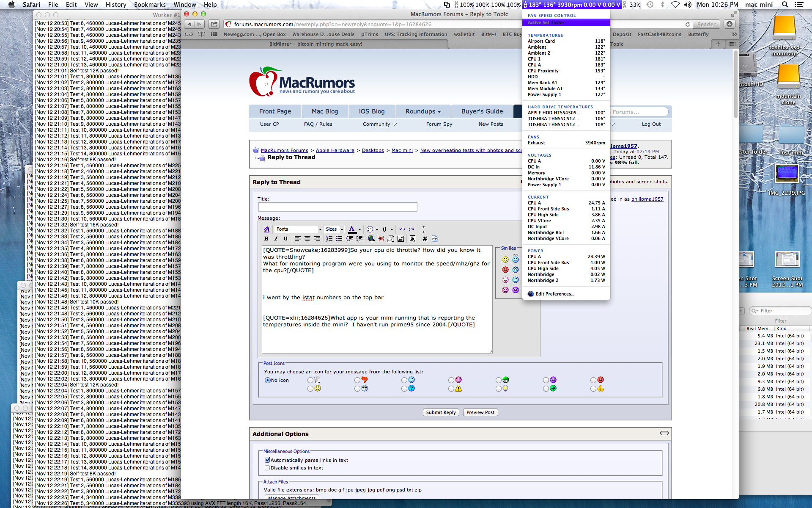
Task: Click the insert image icon
Action: pos(401,239)
